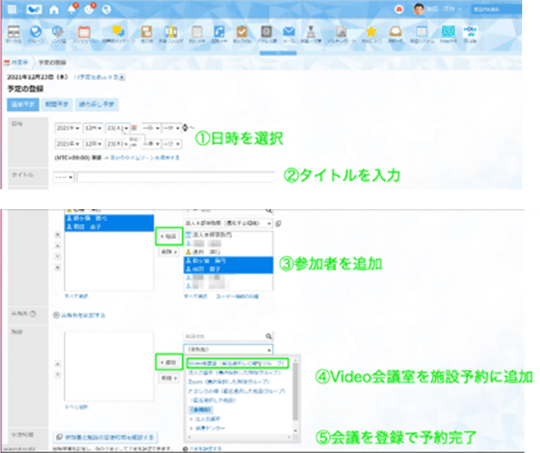Viewport: 540px width, 453px height.
Task: Go to the home icon in header
Action: click(54, 9)
